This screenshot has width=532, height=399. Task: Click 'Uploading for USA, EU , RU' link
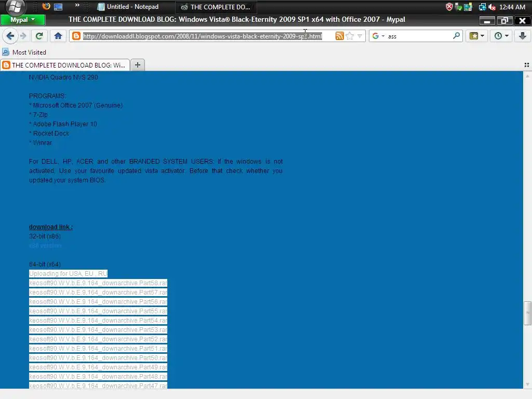[68, 273]
